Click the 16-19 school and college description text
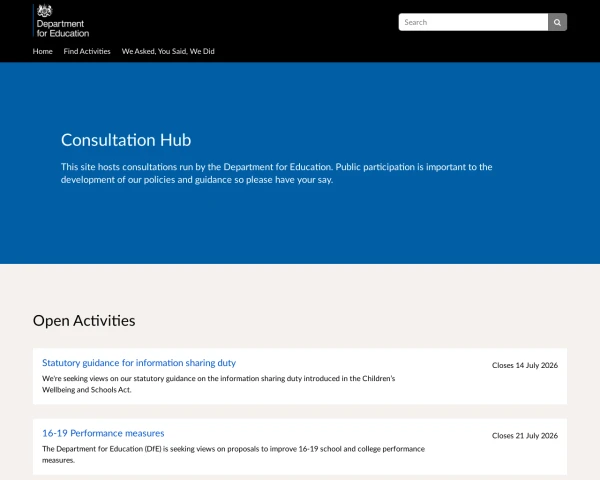The height and width of the screenshot is (480, 600). coord(233,454)
